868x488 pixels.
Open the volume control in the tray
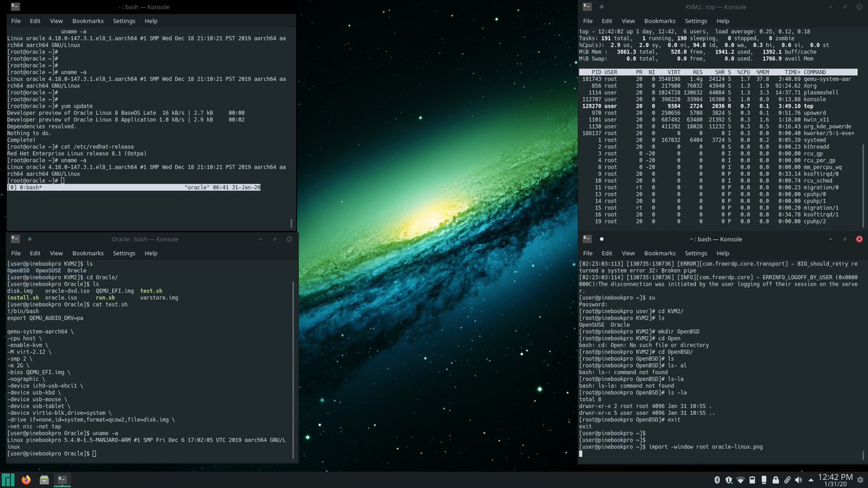tap(798, 480)
